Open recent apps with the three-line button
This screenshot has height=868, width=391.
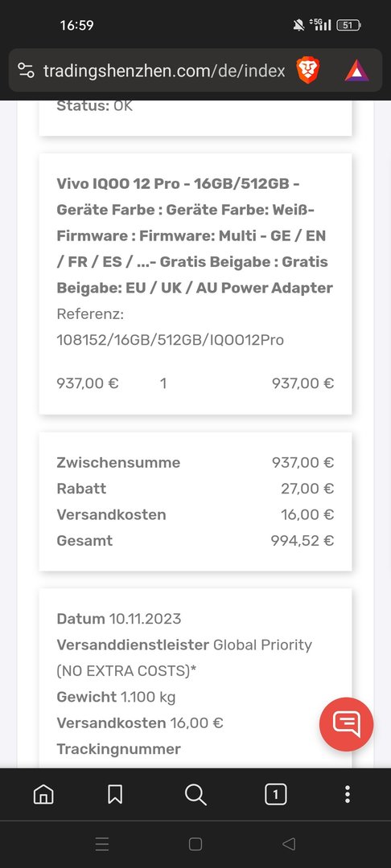point(102,844)
